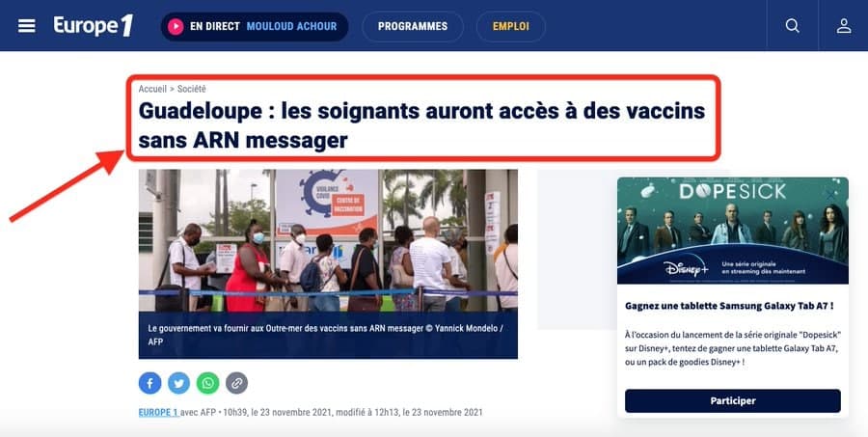Open the vaccination queue article photo
This screenshot has height=437, width=868.
(x=328, y=240)
